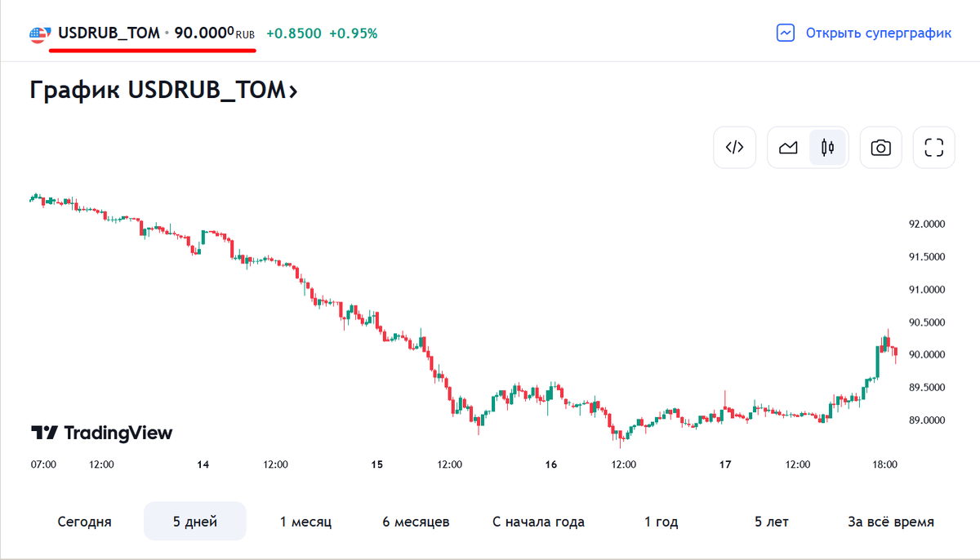The height and width of the screenshot is (560, 980).
Task: Select the candlestick chart style icon
Action: click(826, 147)
